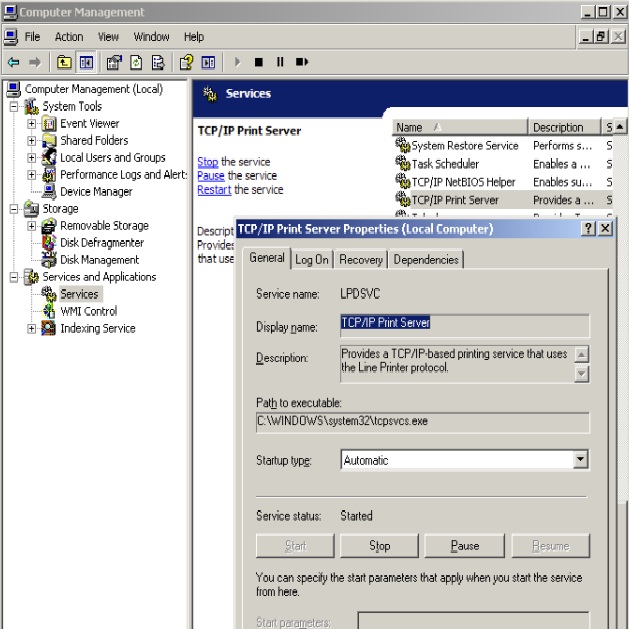Click the Back arrow toolbar icon

click(x=14, y=62)
